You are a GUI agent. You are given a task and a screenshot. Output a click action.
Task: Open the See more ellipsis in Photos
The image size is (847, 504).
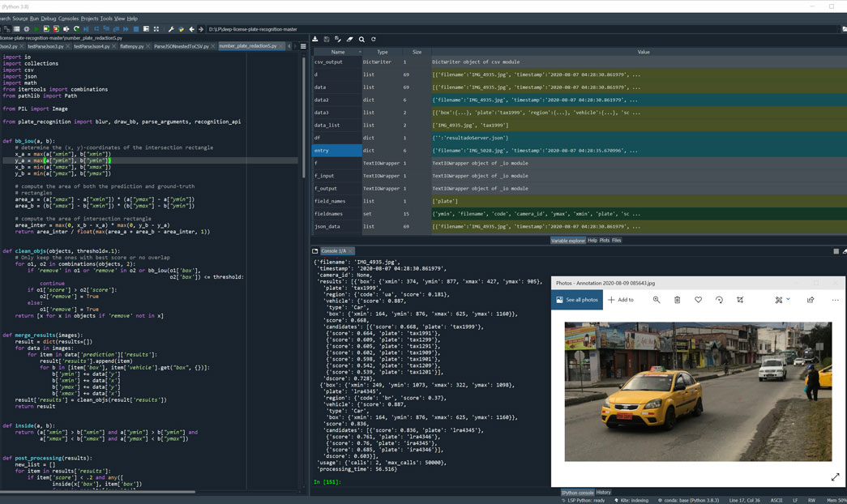[x=835, y=300]
